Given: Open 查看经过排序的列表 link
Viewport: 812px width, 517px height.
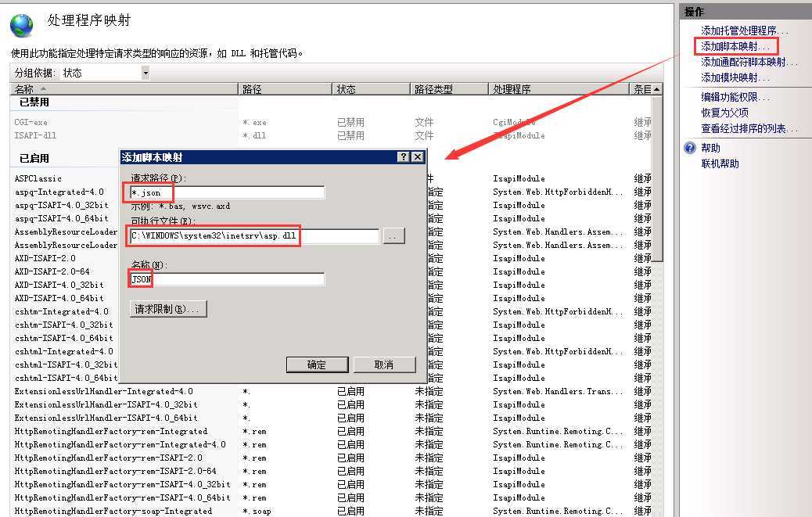Looking at the screenshot, I should [749, 128].
